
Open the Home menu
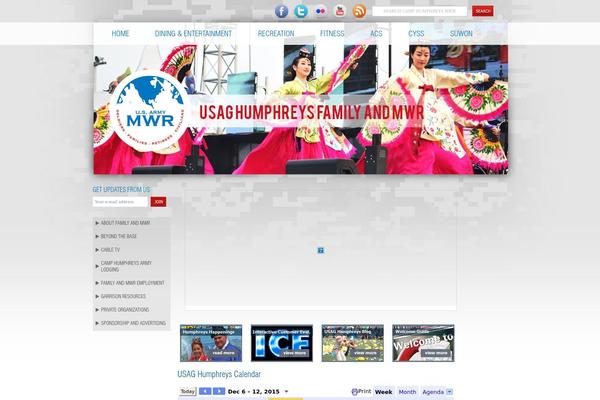click(120, 34)
